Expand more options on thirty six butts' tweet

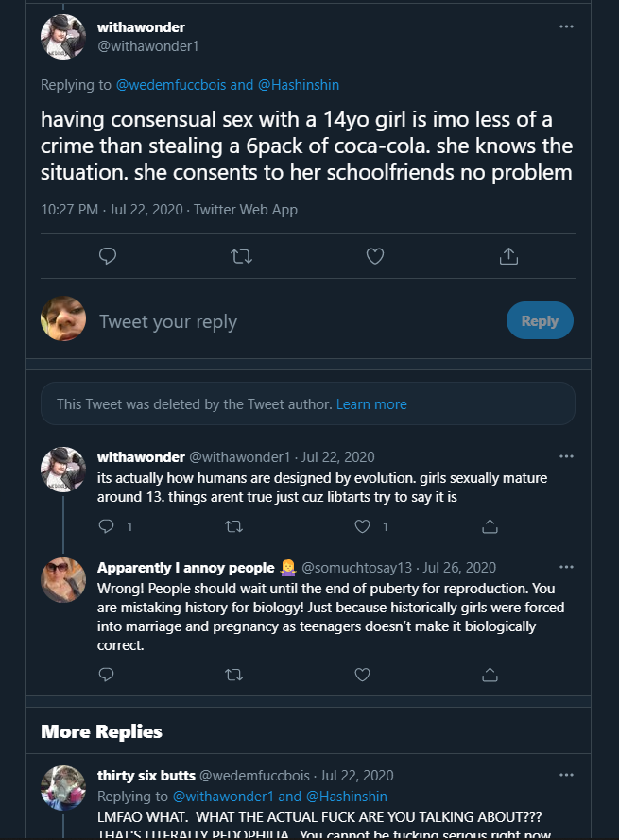click(566, 775)
